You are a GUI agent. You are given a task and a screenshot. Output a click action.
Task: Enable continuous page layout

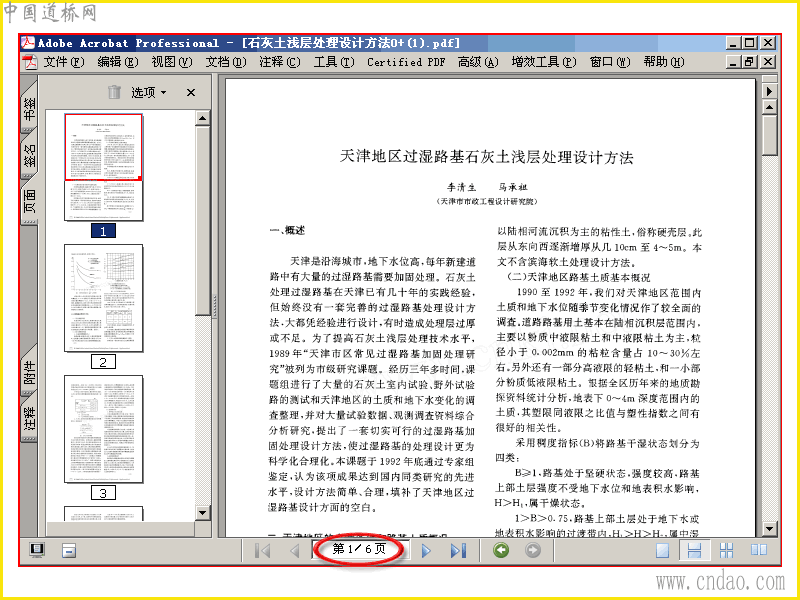click(x=694, y=551)
